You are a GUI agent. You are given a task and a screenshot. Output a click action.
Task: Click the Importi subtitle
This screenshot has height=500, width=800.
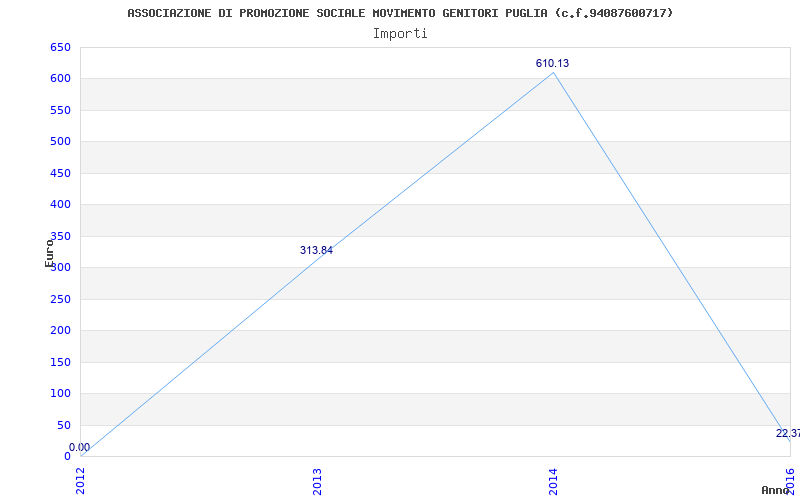click(x=400, y=33)
